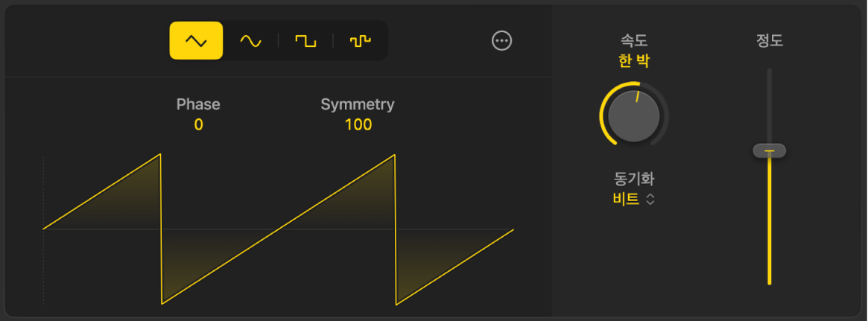Click the yellow filled portion of 정도 slider
Viewport: 868px width, 321px height.
tap(770, 223)
